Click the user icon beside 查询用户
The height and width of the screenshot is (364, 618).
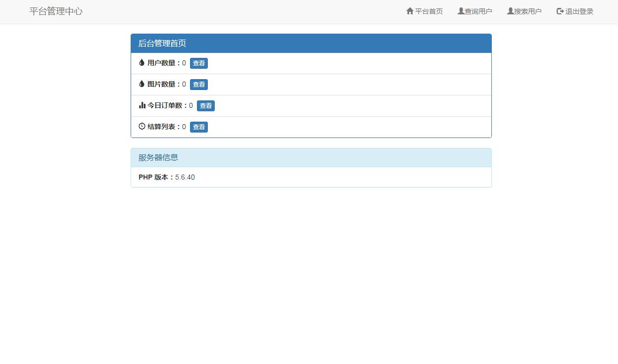[461, 11]
